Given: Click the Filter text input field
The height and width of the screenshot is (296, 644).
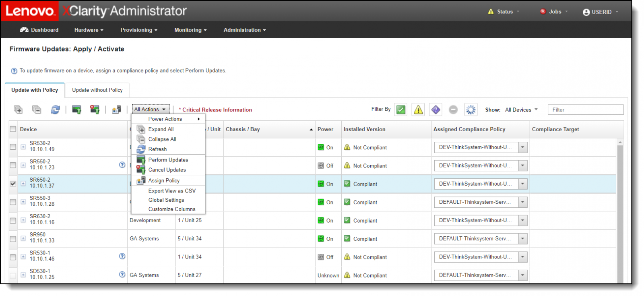Looking at the screenshot, I should click(586, 110).
